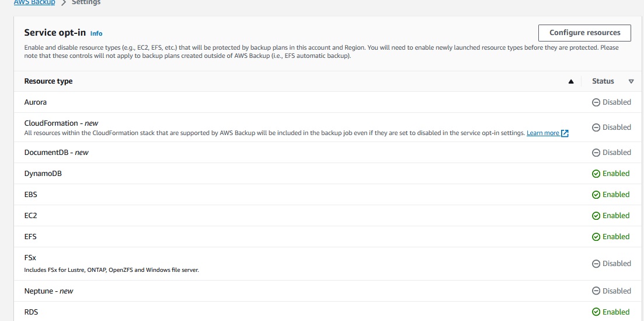Click the Disabled status text for Aurora
Image resolution: width=644 pixels, height=321 pixels.
click(x=617, y=102)
